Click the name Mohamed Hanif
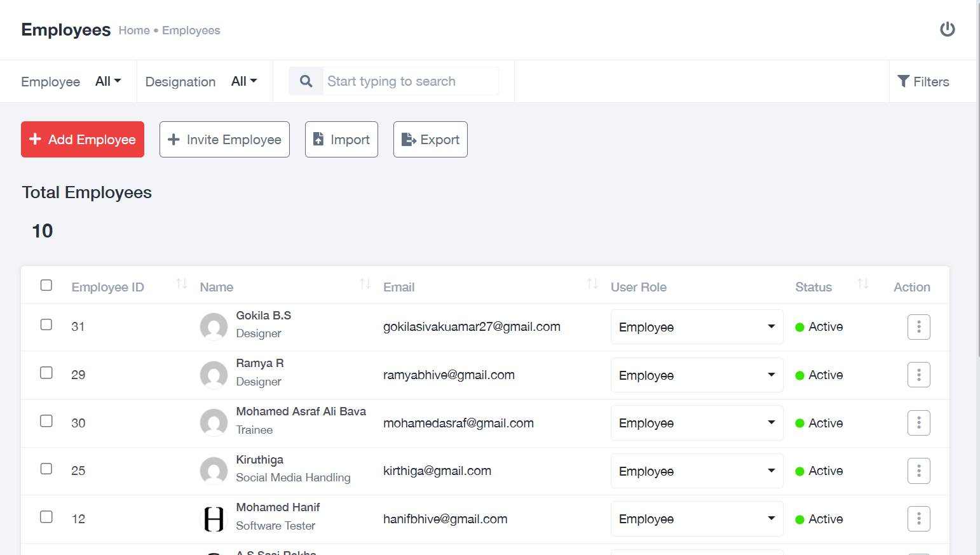This screenshot has width=980, height=555. [278, 507]
